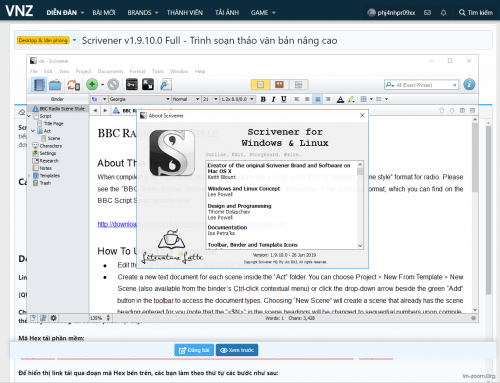Screen dimensions: 500x383
Task: Select BBC Radio Scene Style in binder
Action: point(58,109)
